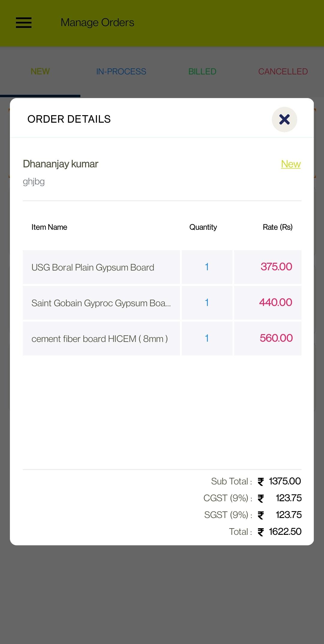Open the CANCELLED orders tab
This screenshot has width=324, height=644.
point(283,71)
